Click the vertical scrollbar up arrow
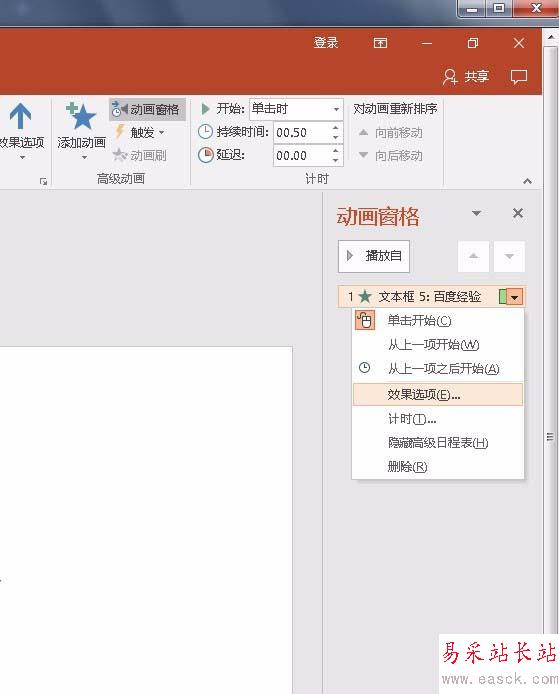 [551, 37]
